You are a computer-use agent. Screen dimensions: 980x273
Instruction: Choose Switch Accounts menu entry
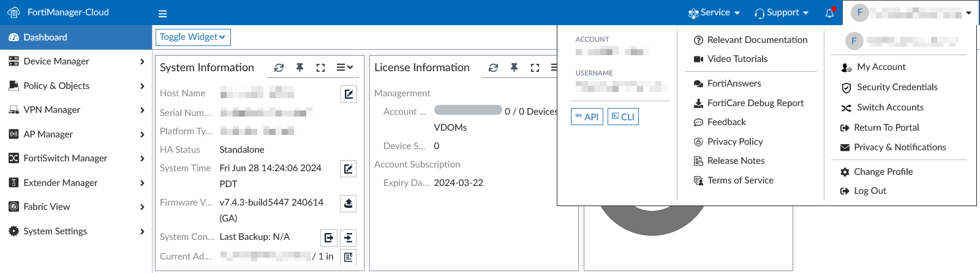tap(889, 107)
